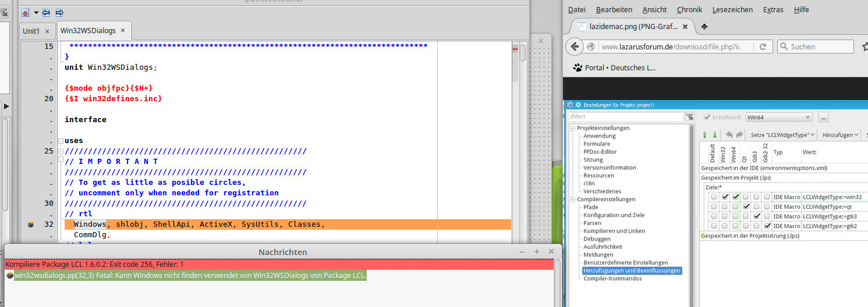Click the jump forward arrow in source editor
This screenshot has width=868, height=307.
[x=59, y=12]
